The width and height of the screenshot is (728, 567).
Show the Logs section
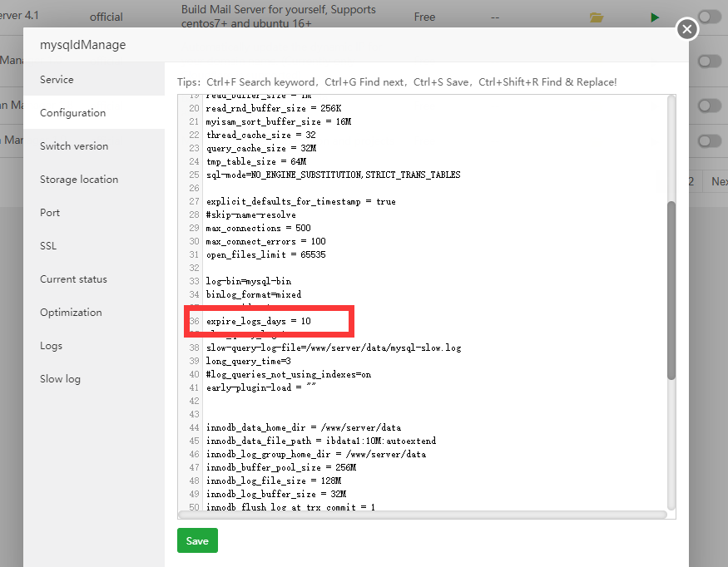[x=51, y=346]
